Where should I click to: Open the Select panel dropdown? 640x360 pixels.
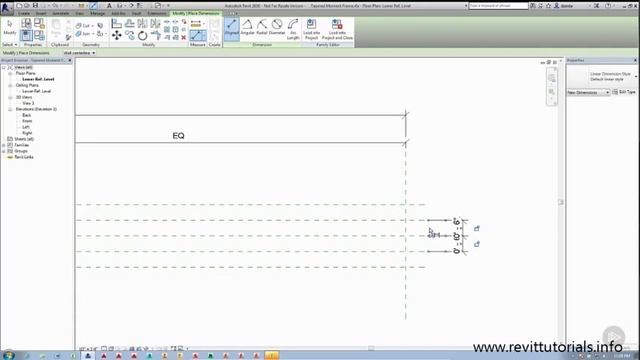pos(9,44)
